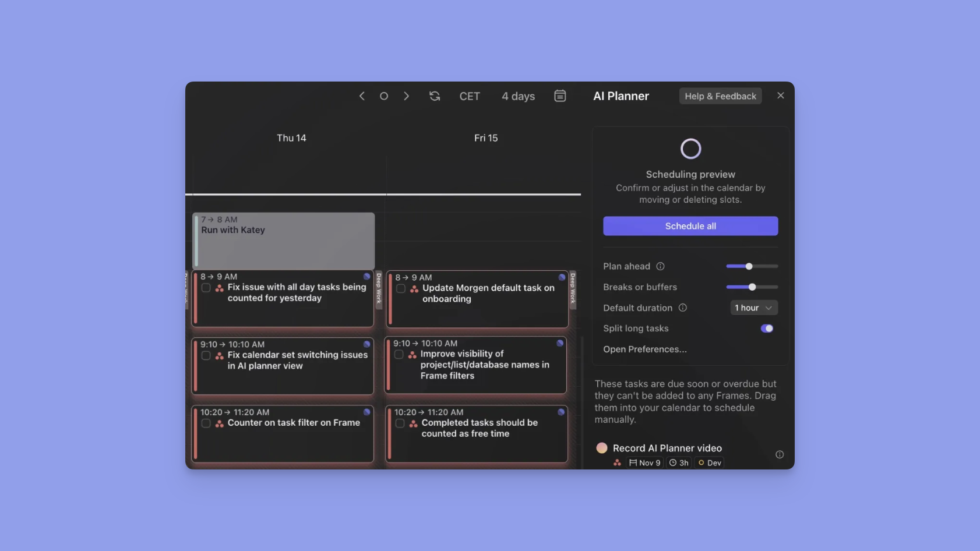Click the purple dot on Counter on task filter
The width and height of the screenshot is (980, 551).
pyautogui.click(x=367, y=412)
